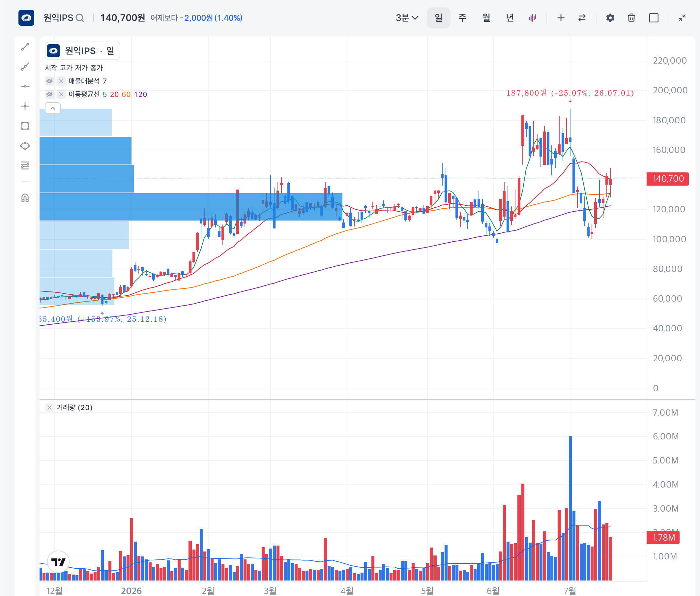The height and width of the screenshot is (596, 700).
Task: Switch chart layout square icon
Action: point(654,18)
